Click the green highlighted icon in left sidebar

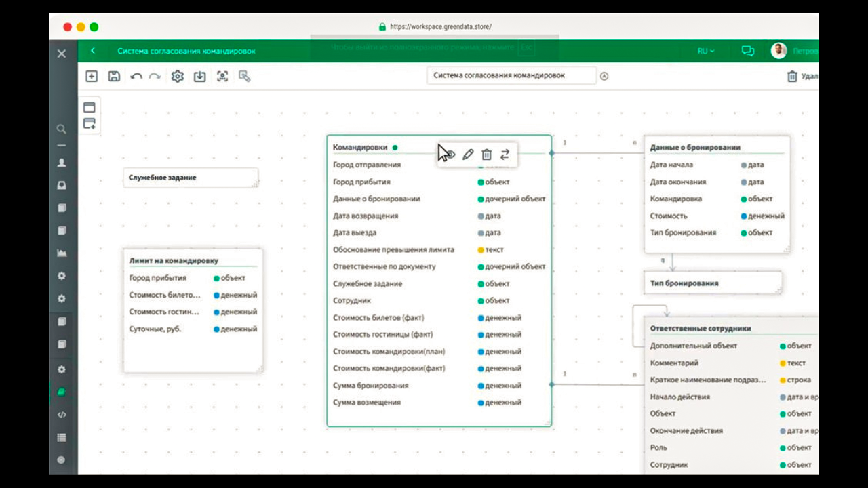(x=62, y=392)
